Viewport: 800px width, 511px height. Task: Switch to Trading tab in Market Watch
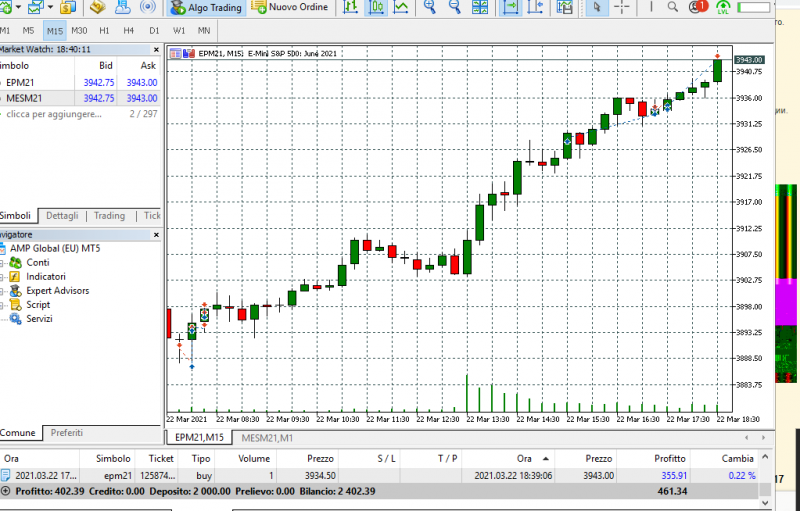[x=109, y=216]
